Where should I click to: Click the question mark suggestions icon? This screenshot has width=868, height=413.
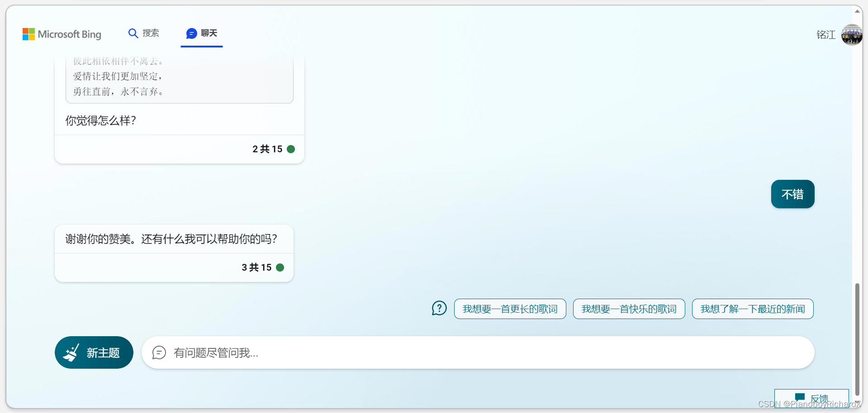point(439,309)
